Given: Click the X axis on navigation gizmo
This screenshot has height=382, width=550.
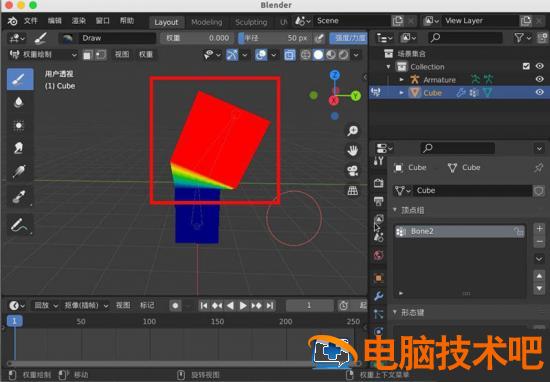Looking at the screenshot, I should 333,101.
